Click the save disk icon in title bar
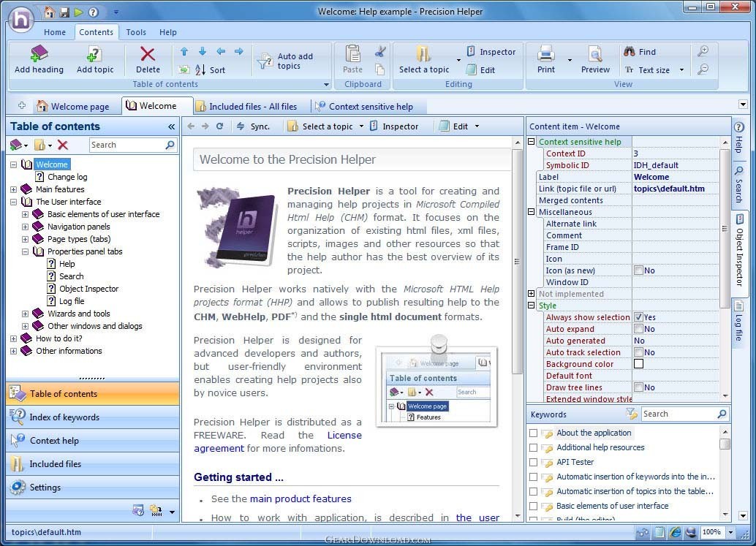 pos(64,12)
